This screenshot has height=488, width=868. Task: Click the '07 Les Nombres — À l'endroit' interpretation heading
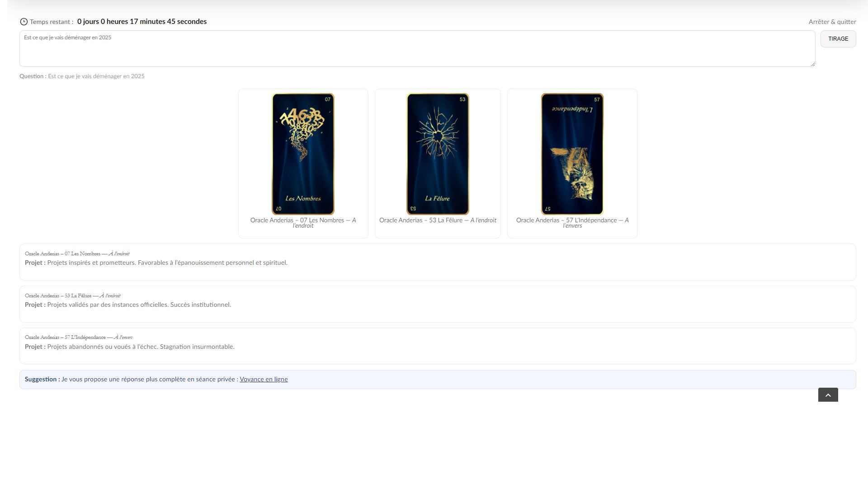tap(77, 254)
